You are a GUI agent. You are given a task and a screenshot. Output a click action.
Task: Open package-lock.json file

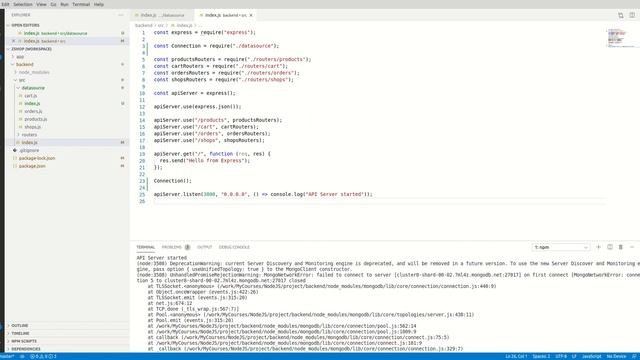[x=37, y=158]
